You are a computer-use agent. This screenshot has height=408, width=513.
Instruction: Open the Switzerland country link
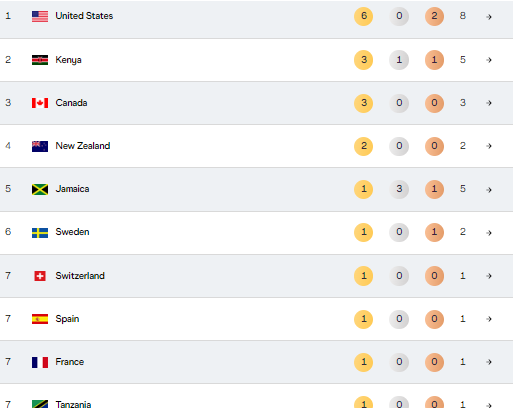click(80, 276)
